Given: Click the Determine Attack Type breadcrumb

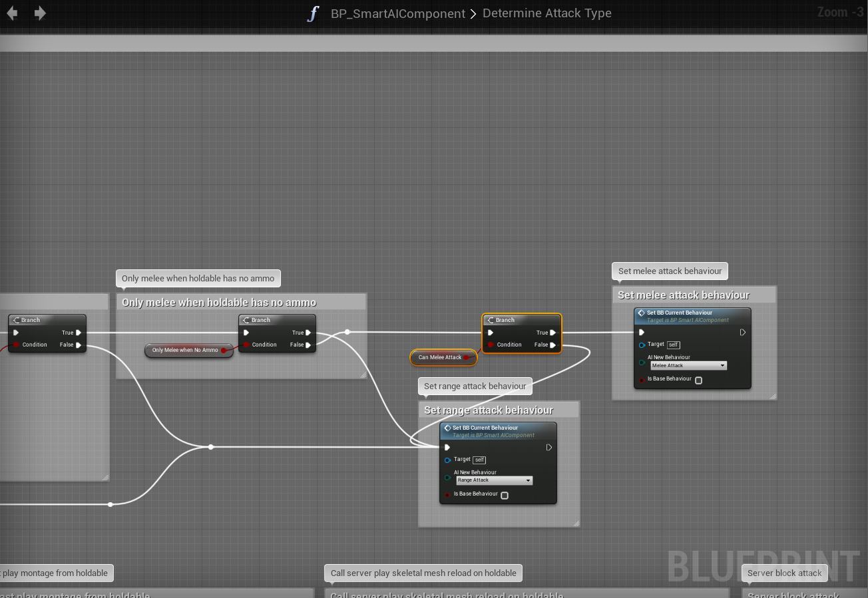Looking at the screenshot, I should tap(546, 13).
